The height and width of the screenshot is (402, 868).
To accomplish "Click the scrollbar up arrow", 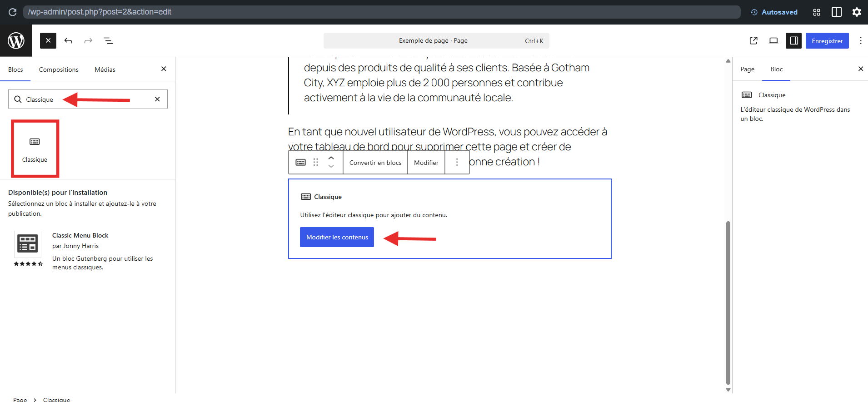I will [x=728, y=61].
